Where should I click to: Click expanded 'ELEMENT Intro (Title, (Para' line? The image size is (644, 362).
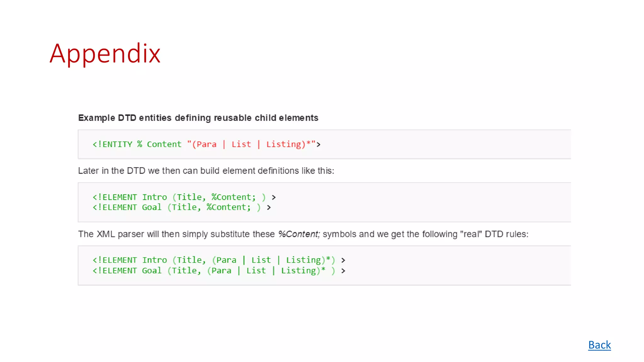coord(219,260)
